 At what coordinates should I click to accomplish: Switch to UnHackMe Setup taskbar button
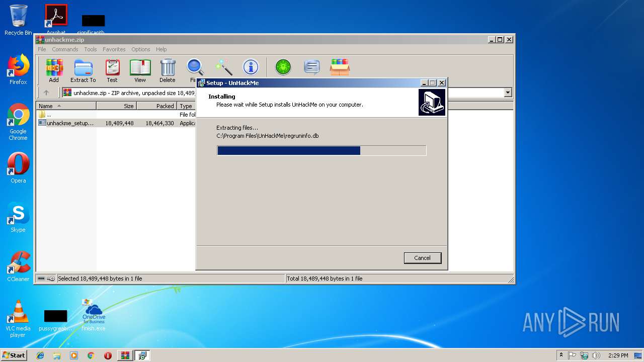(x=142, y=355)
